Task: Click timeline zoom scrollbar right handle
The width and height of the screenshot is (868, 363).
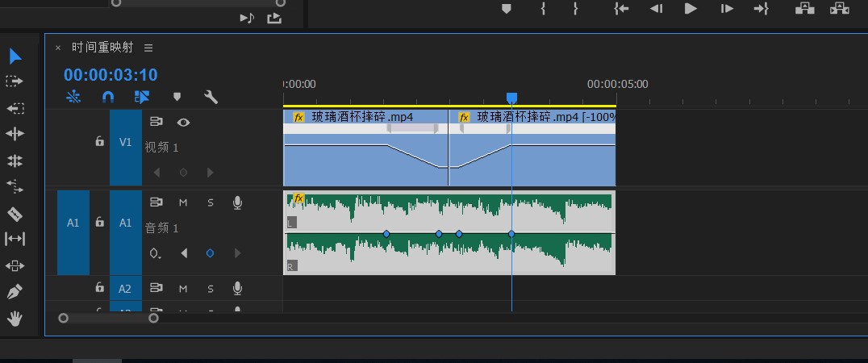Action: [154, 318]
